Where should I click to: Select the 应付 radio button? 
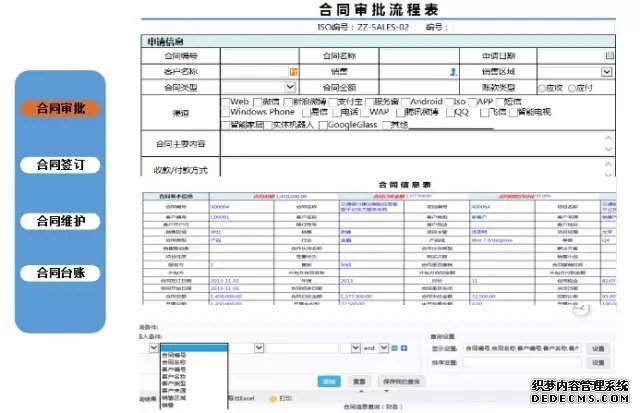(572, 88)
